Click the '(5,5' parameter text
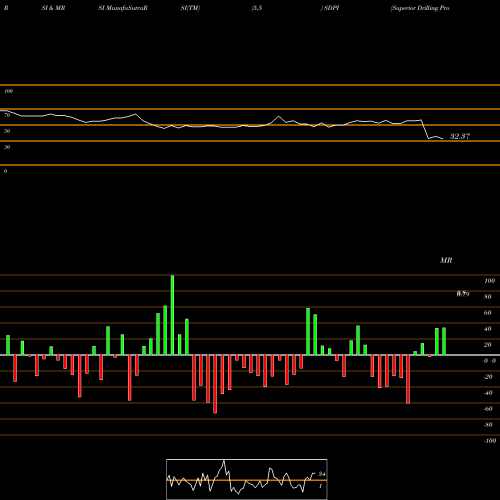 click(x=257, y=8)
